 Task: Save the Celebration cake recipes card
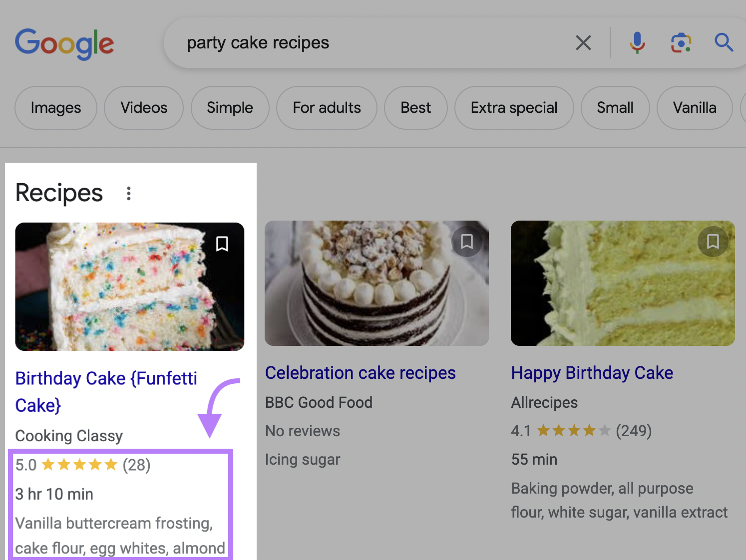[467, 242]
